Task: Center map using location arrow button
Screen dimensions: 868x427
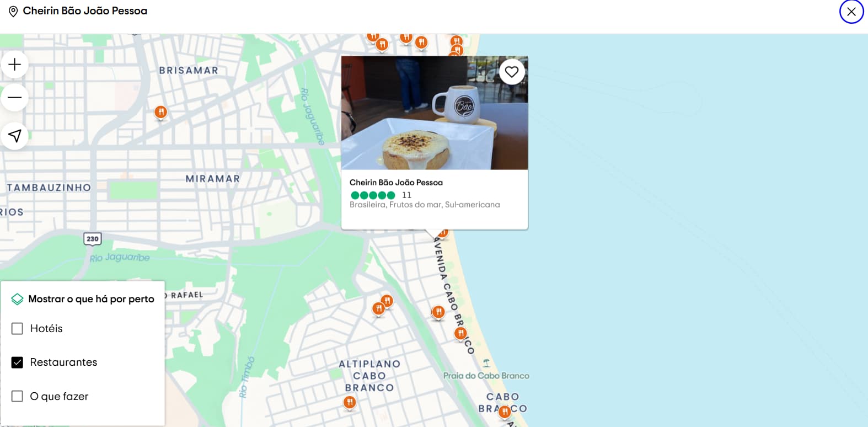Action: pos(15,136)
